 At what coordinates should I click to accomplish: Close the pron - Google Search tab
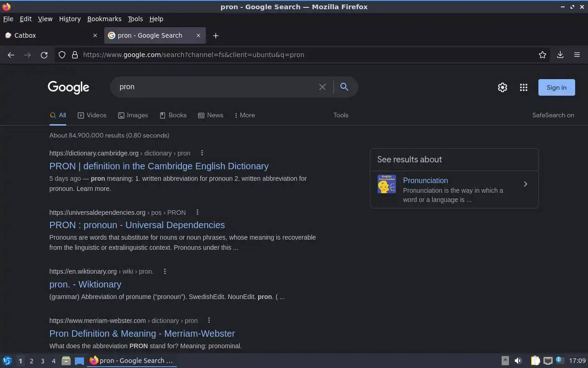click(198, 35)
